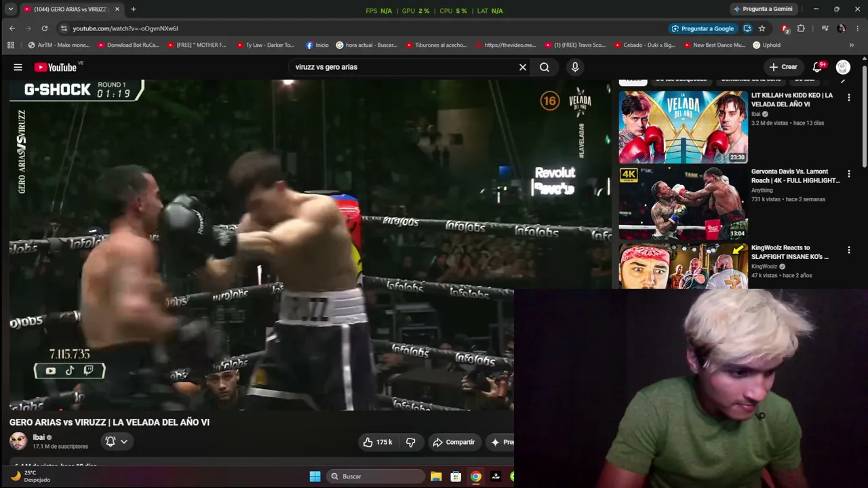Click Preguntar a Google in address bar
This screenshot has width=868, height=488.
tap(703, 28)
